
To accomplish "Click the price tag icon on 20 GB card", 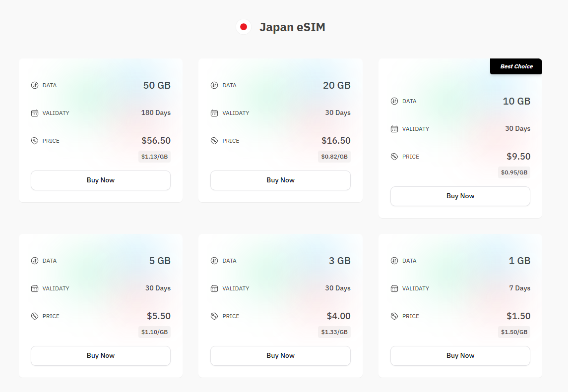I will pos(214,141).
